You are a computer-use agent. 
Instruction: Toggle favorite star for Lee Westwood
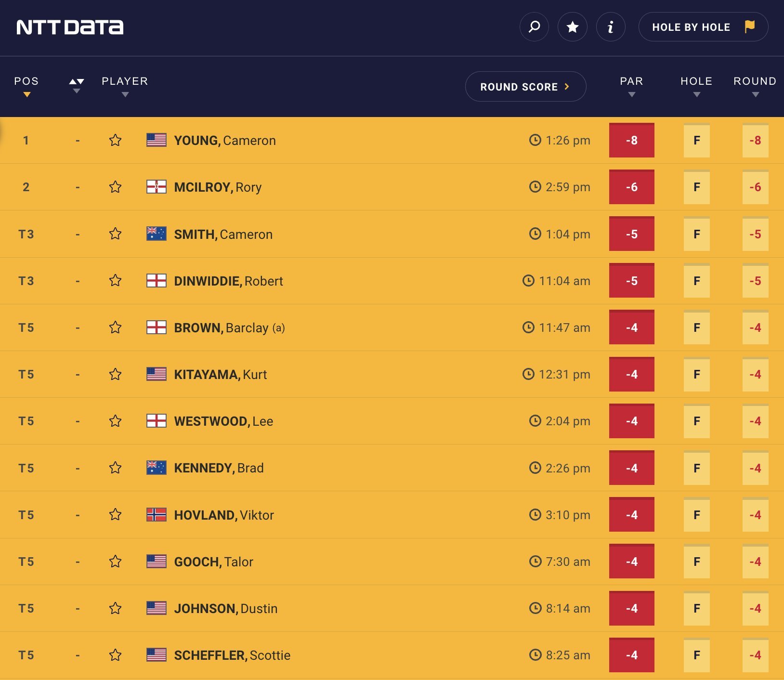tap(115, 421)
